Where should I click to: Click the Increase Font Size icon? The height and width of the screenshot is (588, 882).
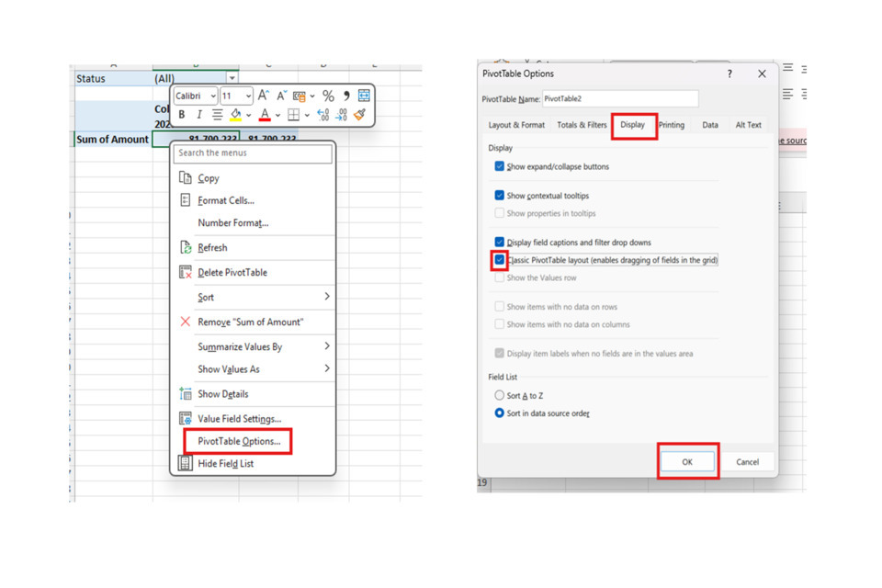coord(264,96)
